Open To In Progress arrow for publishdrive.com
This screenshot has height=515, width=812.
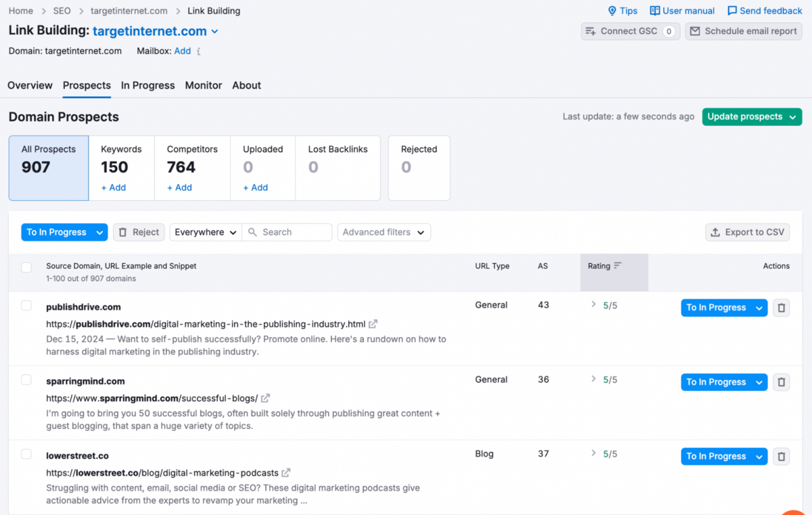[x=759, y=308]
